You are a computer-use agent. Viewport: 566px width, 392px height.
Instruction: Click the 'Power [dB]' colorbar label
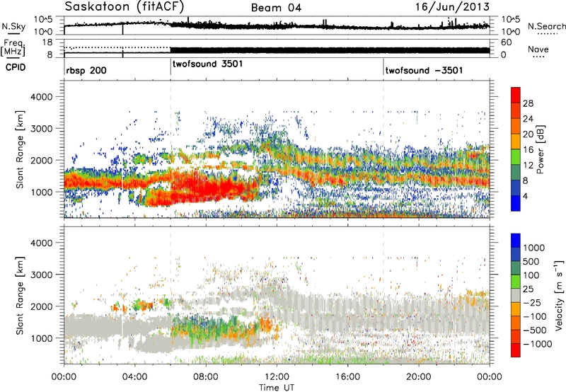pos(540,149)
